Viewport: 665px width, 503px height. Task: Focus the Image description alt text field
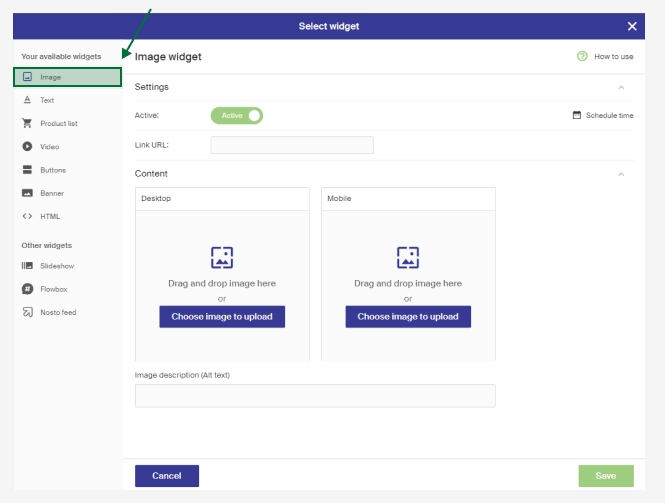[315, 396]
